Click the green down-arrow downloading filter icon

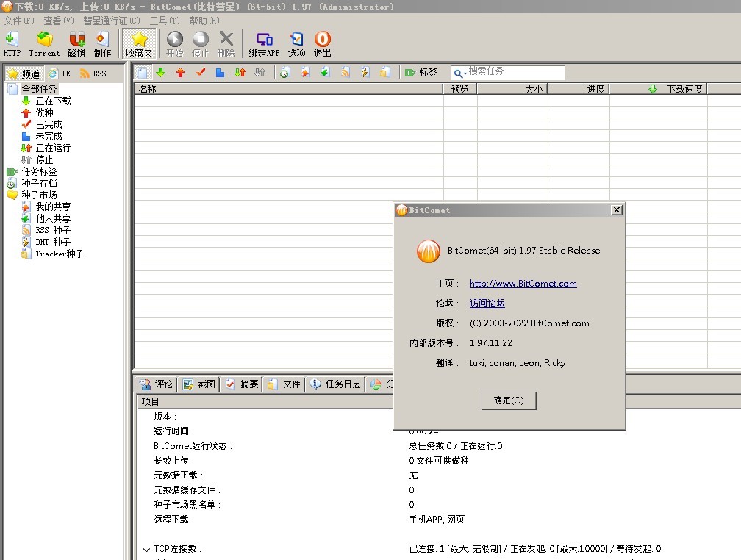click(x=161, y=72)
